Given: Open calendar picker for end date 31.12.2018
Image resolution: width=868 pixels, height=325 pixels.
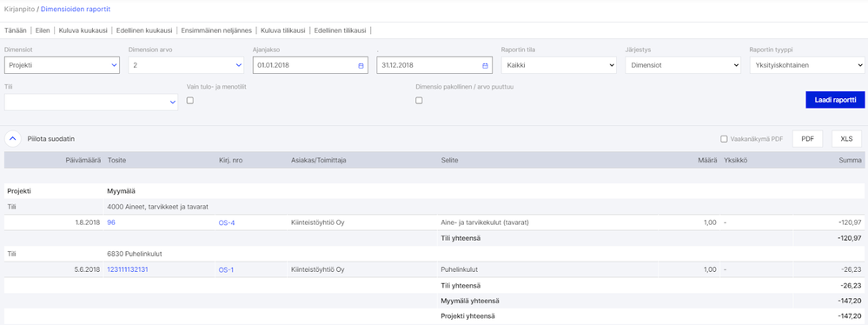Looking at the screenshot, I should point(485,65).
